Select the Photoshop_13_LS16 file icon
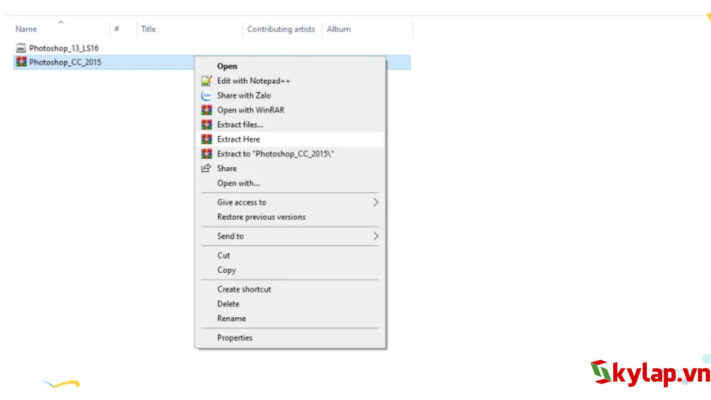Viewport: 711px width, 400px height. pos(21,48)
